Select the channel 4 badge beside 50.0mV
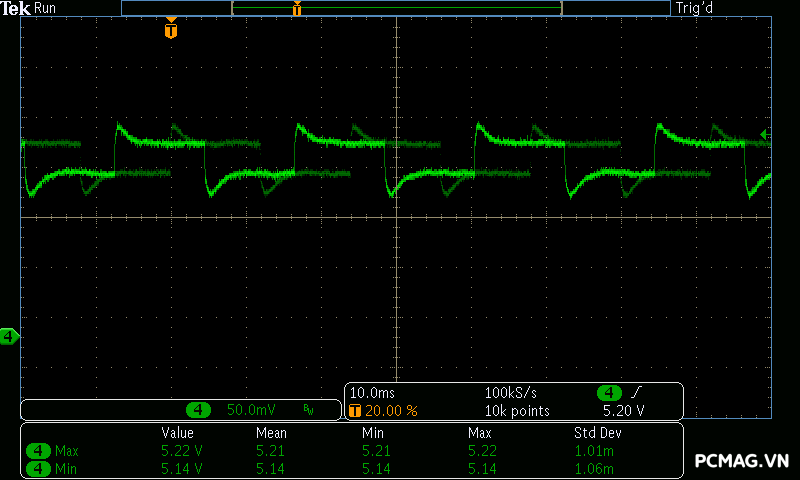This screenshot has height=480, width=800. tap(200, 410)
